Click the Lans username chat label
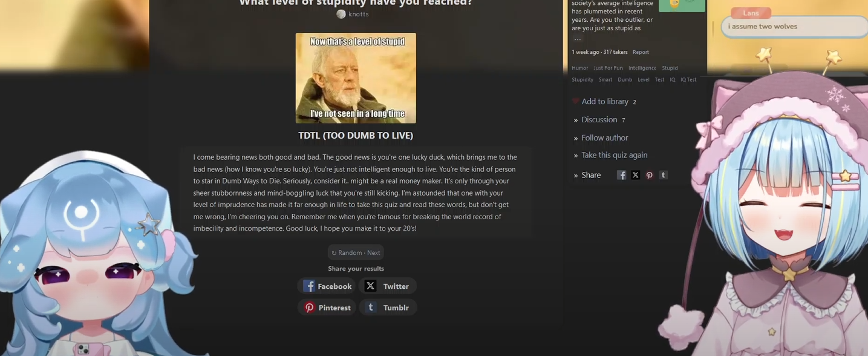The image size is (868, 356). [751, 13]
